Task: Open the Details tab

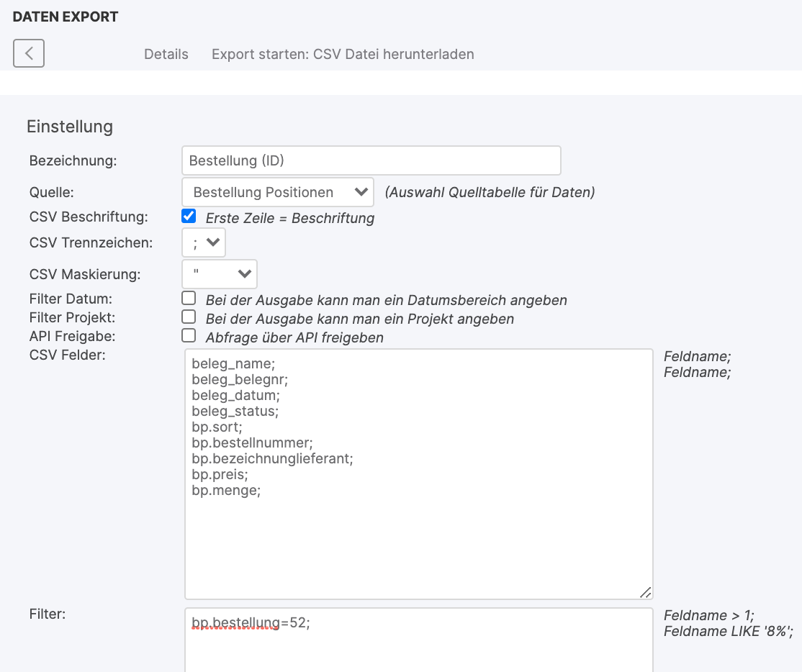Action: tap(166, 55)
